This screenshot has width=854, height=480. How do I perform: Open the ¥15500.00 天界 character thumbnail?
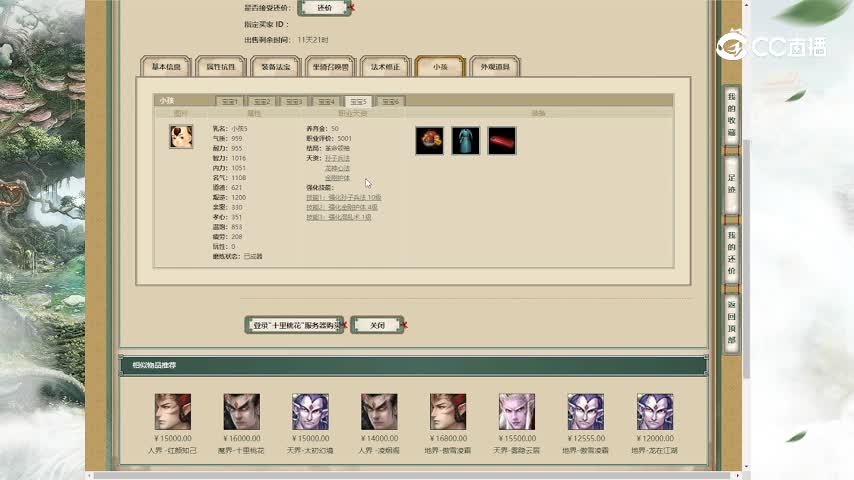pos(517,412)
